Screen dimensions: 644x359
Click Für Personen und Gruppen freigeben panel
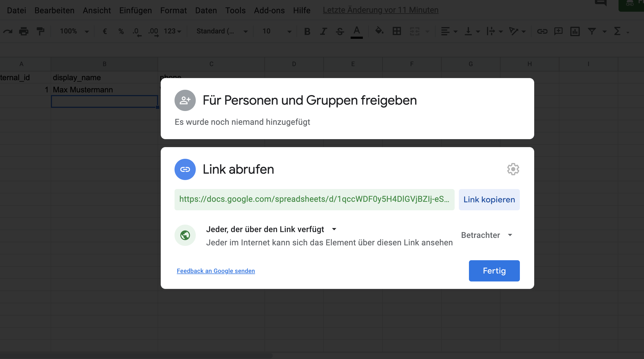point(347,109)
